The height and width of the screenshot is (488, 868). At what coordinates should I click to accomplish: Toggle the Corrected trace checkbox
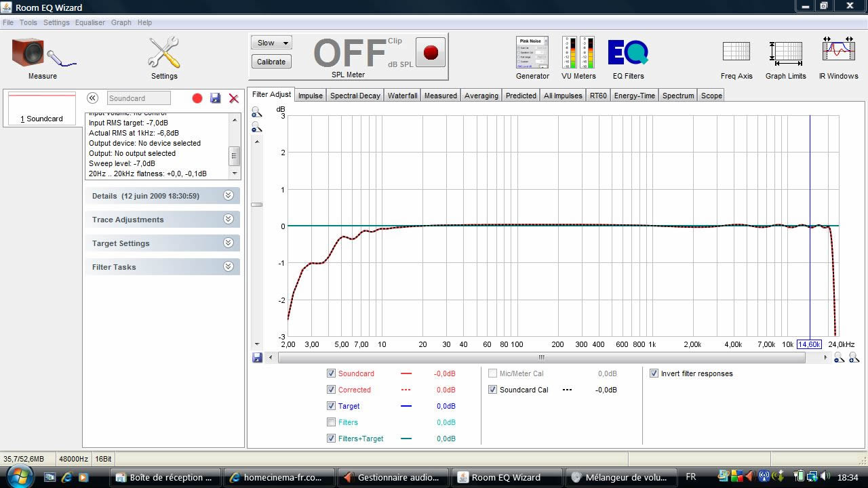click(x=331, y=390)
